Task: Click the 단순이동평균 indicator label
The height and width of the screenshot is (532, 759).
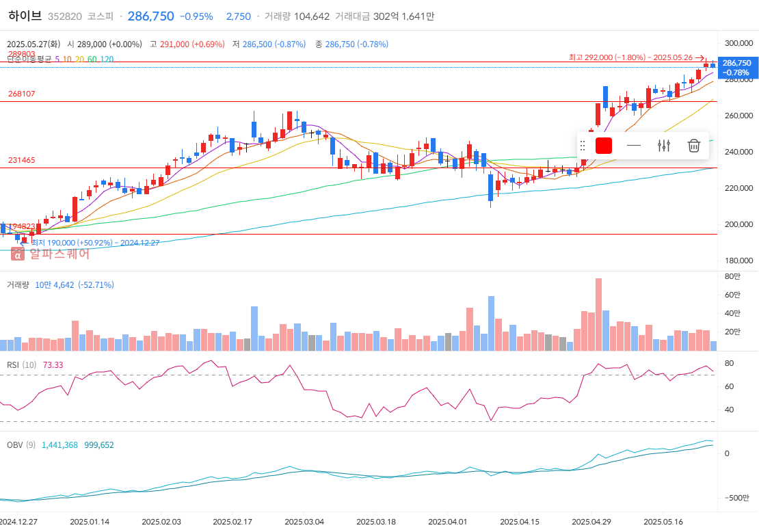Action: click(29, 59)
